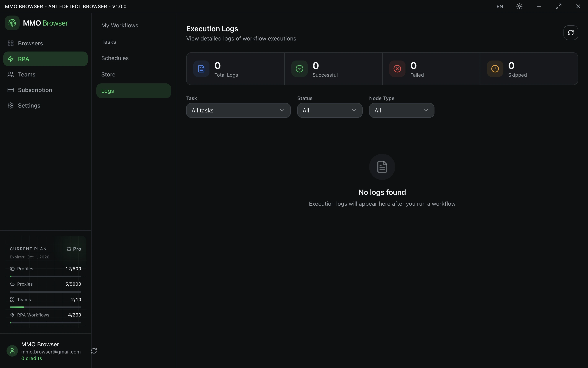
Task: Click the RPA Workflows usage progress bar
Action: coord(46,323)
